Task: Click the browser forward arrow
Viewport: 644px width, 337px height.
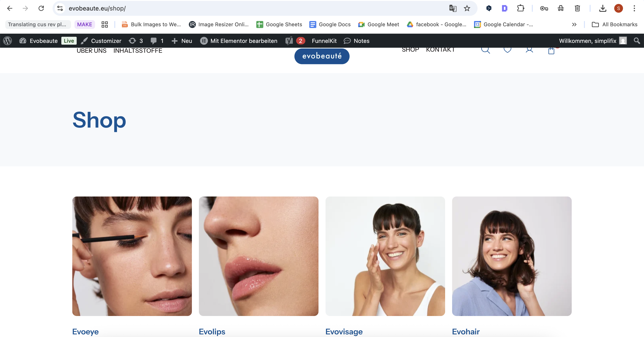Action: [x=25, y=8]
